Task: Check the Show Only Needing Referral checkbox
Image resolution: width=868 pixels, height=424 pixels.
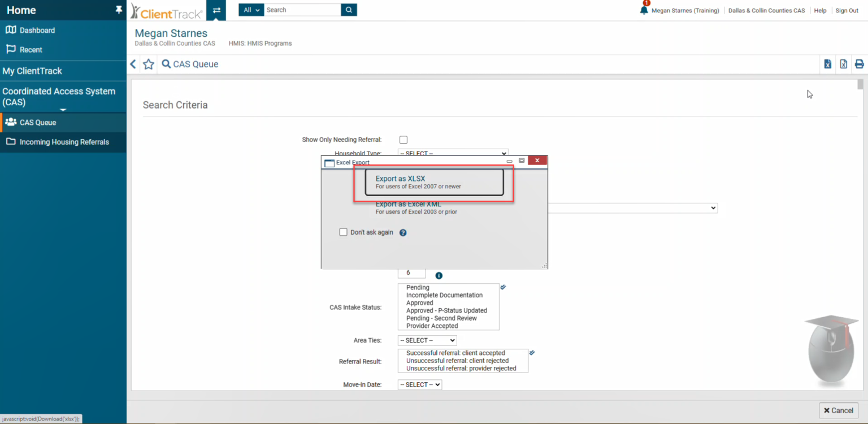Action: [x=403, y=139]
